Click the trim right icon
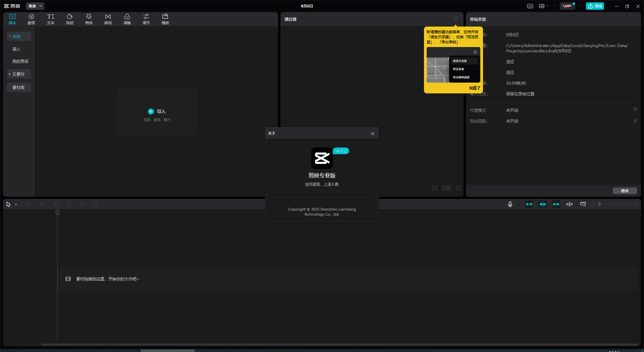The image size is (644, 352). click(82, 204)
